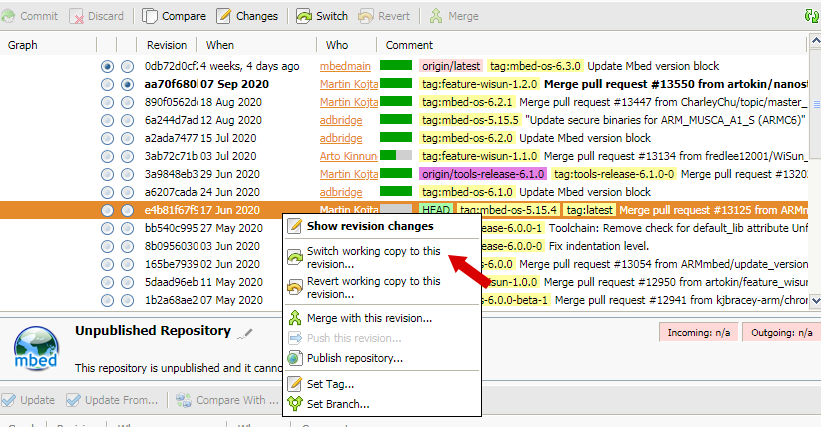This screenshot has height=427, width=821.
Task: Click scrollbar down arrow of revision list
Action: tap(815, 301)
